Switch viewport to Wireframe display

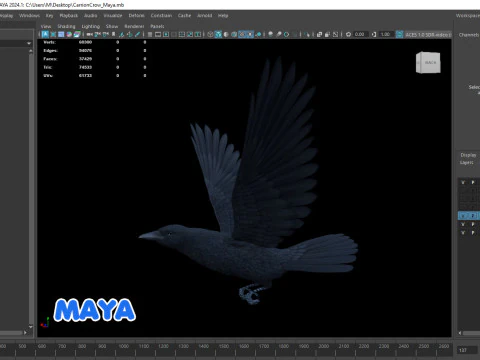point(210,34)
